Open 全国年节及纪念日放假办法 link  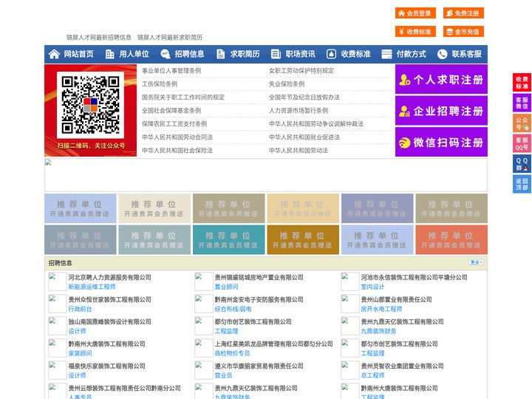(304, 97)
